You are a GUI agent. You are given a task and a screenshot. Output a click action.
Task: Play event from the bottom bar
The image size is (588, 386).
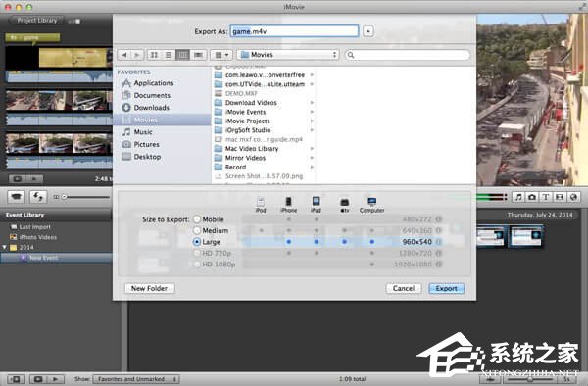click(56, 379)
